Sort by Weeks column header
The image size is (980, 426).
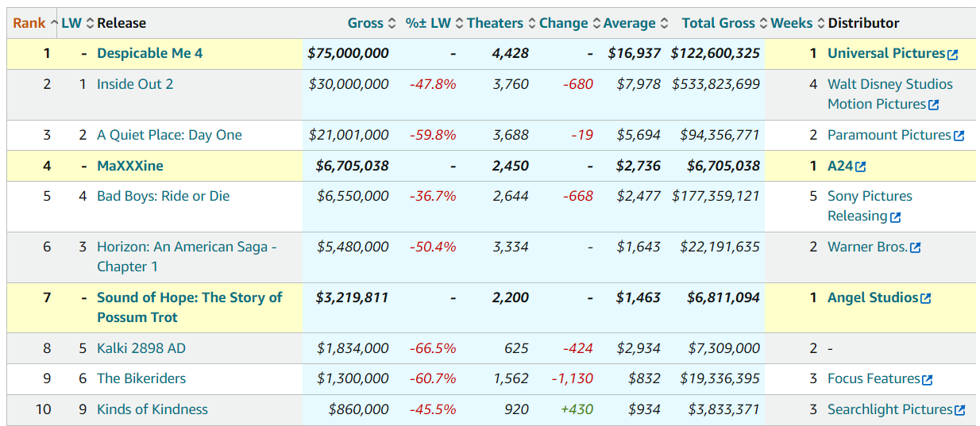(791, 23)
